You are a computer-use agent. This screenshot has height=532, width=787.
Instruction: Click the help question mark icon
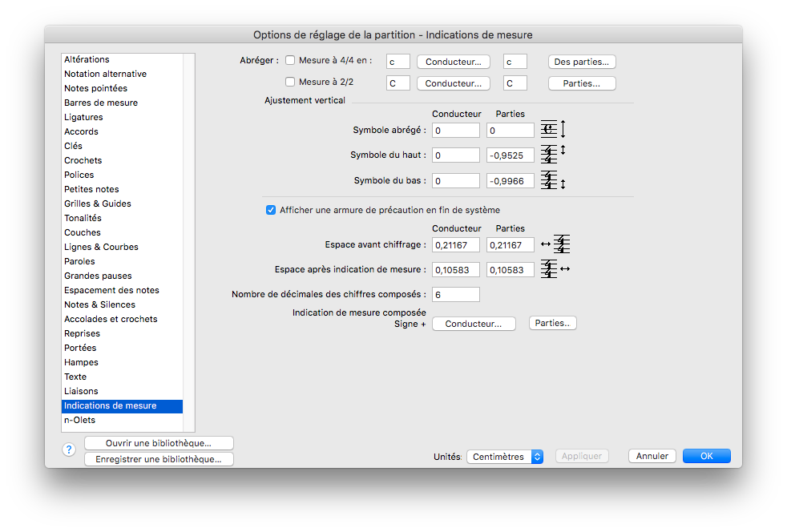69,449
